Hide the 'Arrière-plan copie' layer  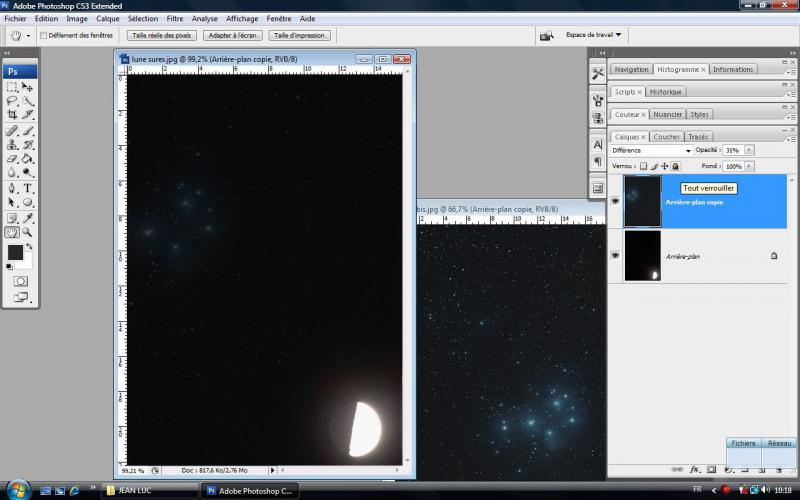coord(615,201)
